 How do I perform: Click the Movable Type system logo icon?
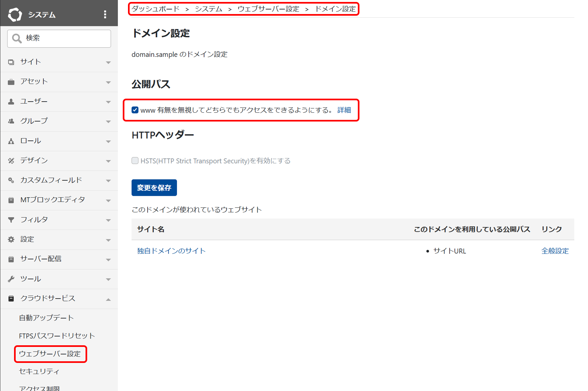tap(15, 14)
